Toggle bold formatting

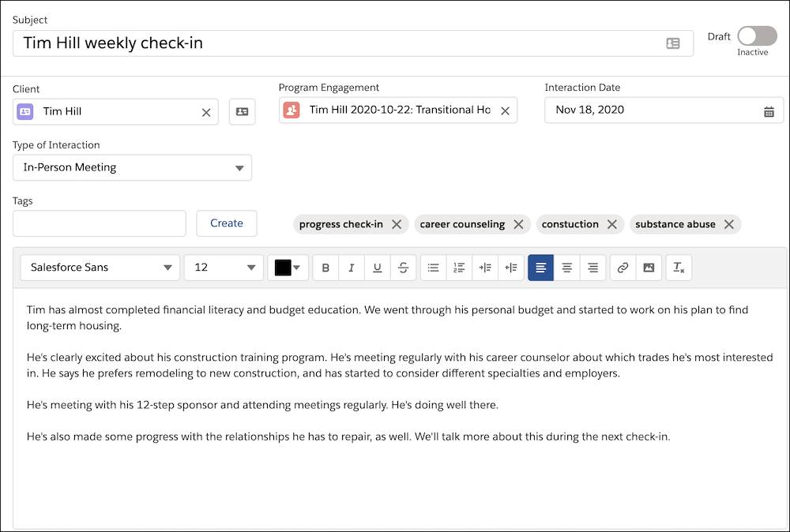(325, 268)
